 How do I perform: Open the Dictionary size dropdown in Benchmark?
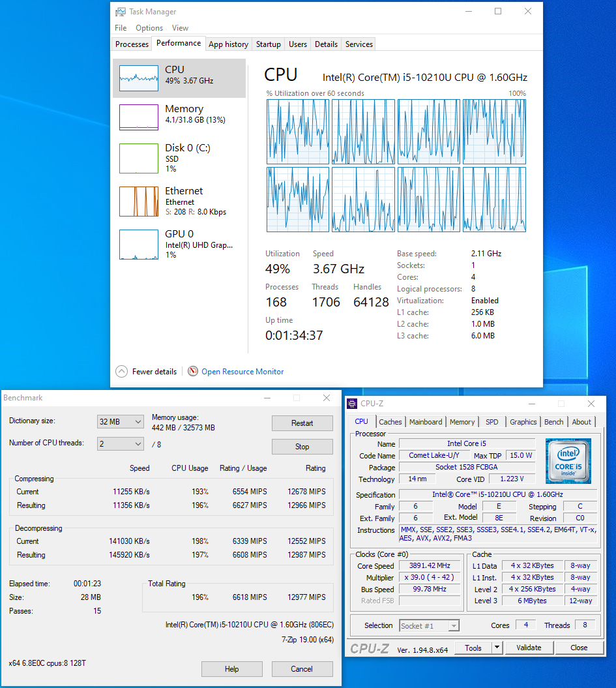coord(120,422)
